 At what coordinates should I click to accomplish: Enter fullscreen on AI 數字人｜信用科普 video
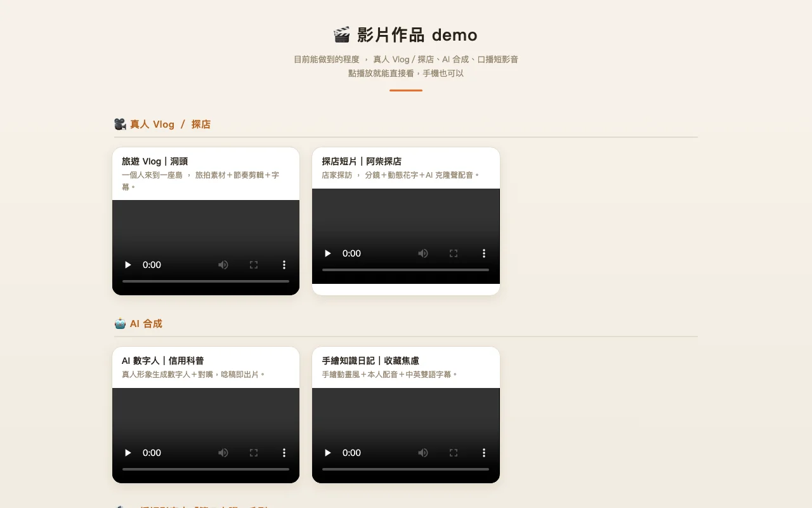point(254,453)
